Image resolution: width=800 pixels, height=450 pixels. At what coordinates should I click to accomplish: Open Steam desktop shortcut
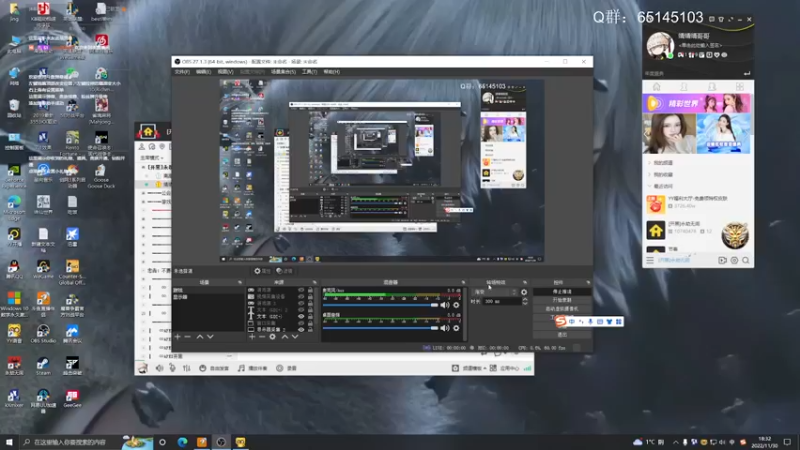click(x=43, y=366)
